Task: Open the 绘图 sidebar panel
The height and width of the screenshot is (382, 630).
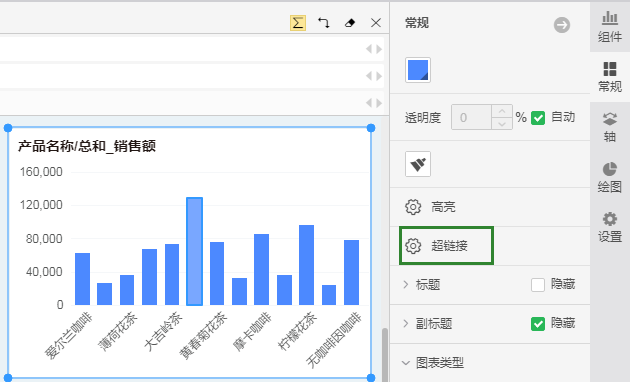Action: pos(610,177)
